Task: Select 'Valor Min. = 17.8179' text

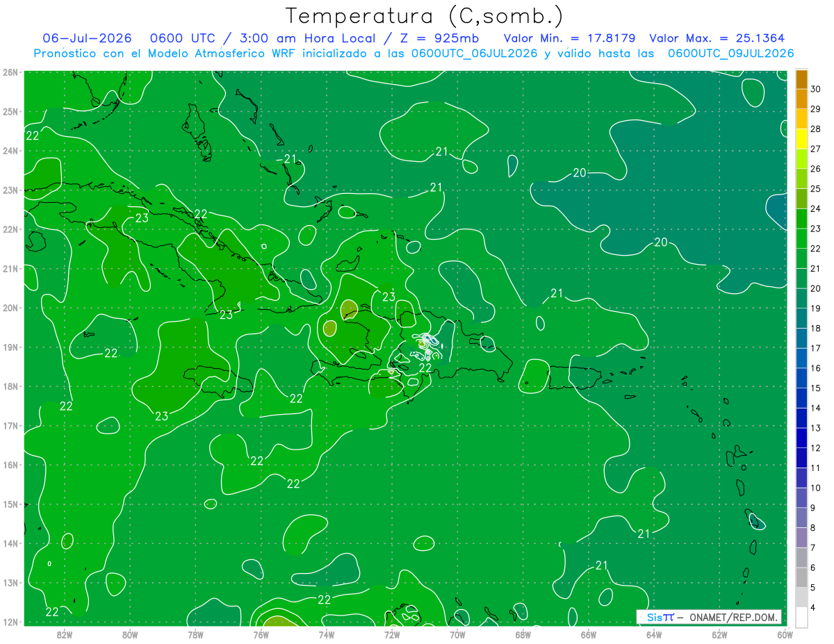Action: pos(570,38)
